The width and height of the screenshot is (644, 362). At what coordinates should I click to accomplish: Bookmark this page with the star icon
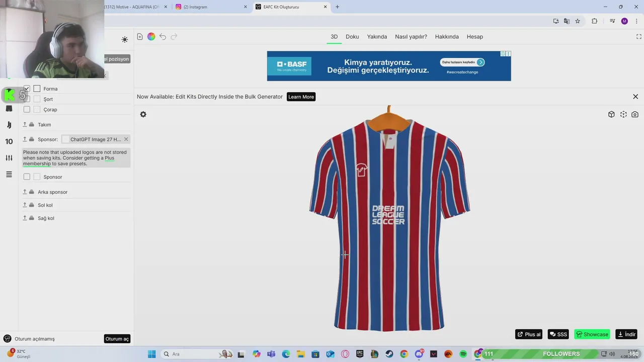click(x=578, y=21)
